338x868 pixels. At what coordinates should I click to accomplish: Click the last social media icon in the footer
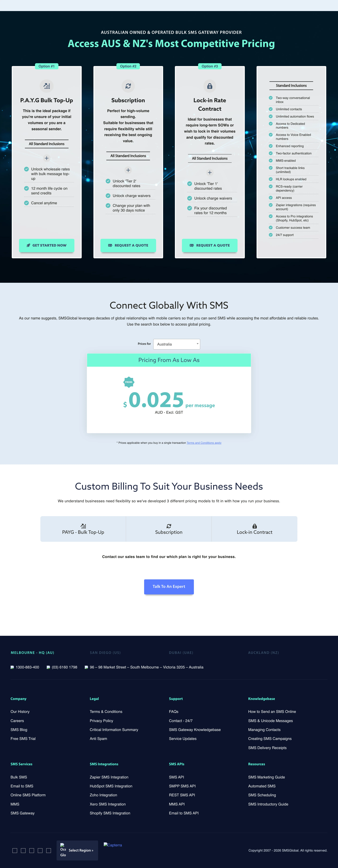pyautogui.click(x=48, y=850)
